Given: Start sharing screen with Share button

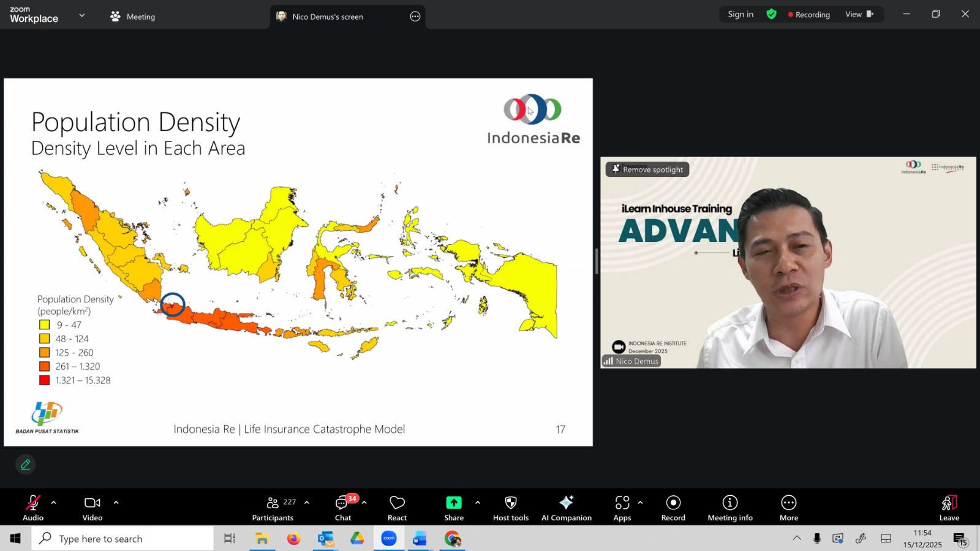Looking at the screenshot, I should pos(453,508).
